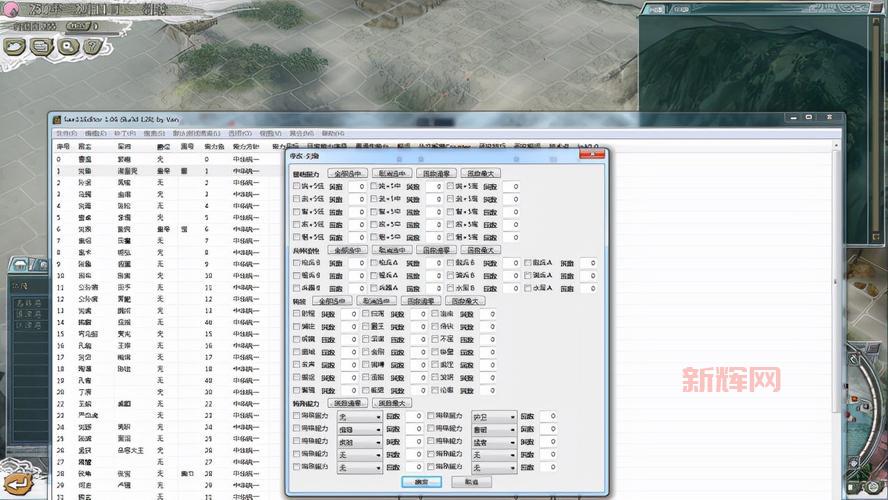Click the 确定 confirm button
This screenshot has width=888, height=500.
click(421, 482)
